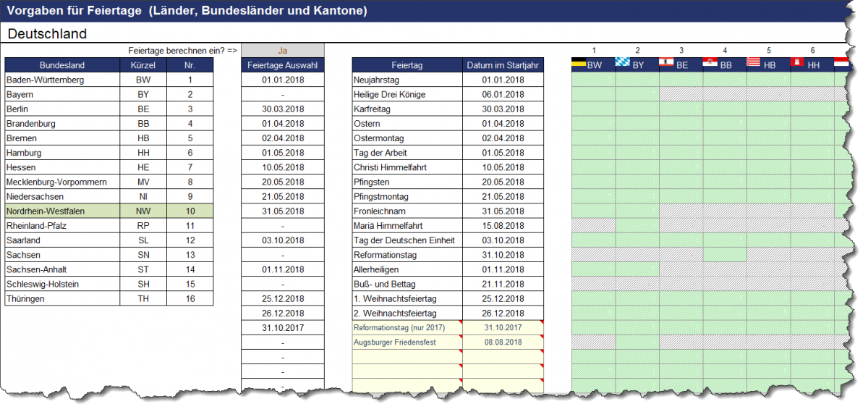The height and width of the screenshot is (412, 868).
Task: Select the 'Heilige Drei Könige' holiday cell
Action: point(407,95)
